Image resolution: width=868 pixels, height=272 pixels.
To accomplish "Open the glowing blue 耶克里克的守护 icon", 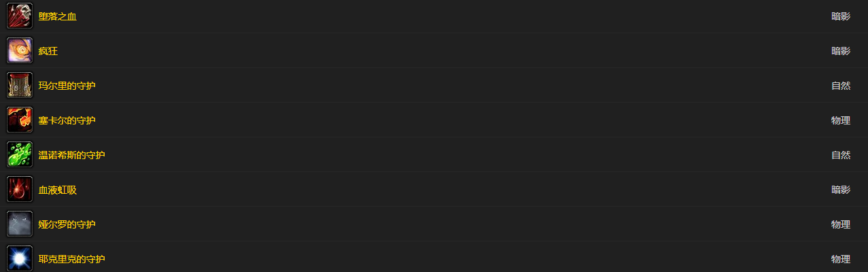I will click(x=20, y=258).
